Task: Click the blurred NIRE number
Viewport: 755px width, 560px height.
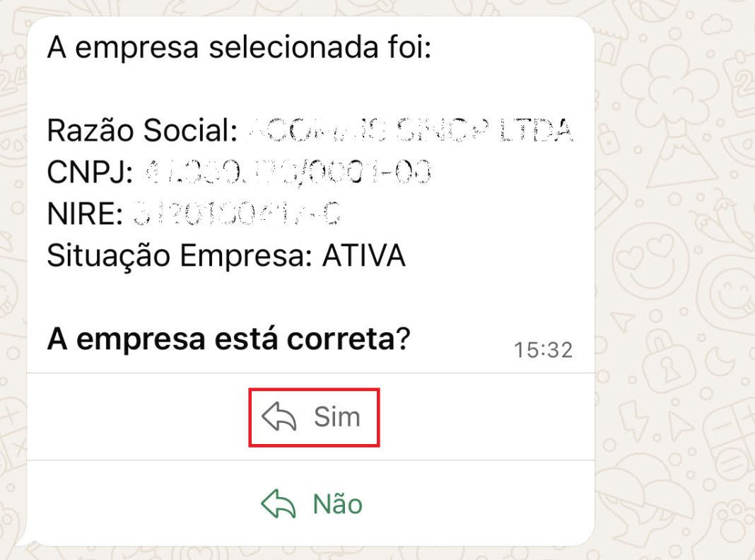Action: (238, 214)
